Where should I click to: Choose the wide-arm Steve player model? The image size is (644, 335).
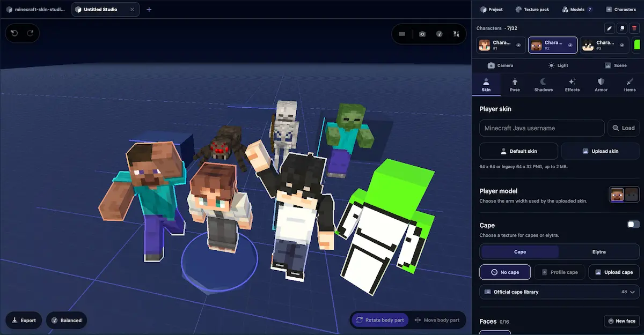[x=617, y=195]
